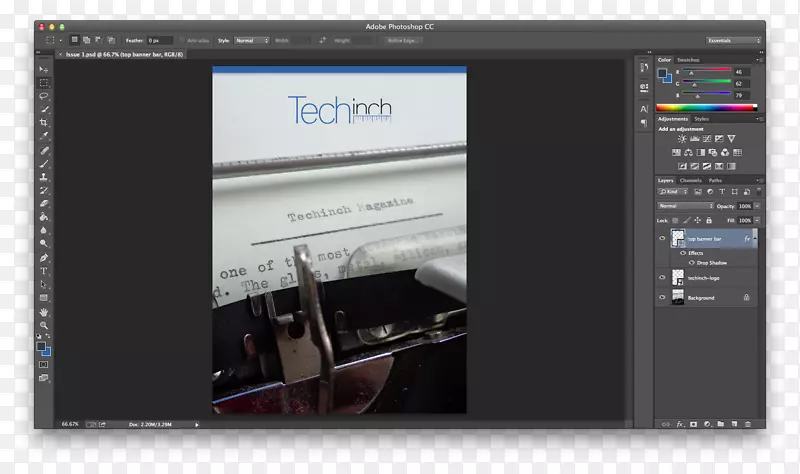Select the Blur tool
This screenshot has height=474, width=800.
click(x=44, y=230)
